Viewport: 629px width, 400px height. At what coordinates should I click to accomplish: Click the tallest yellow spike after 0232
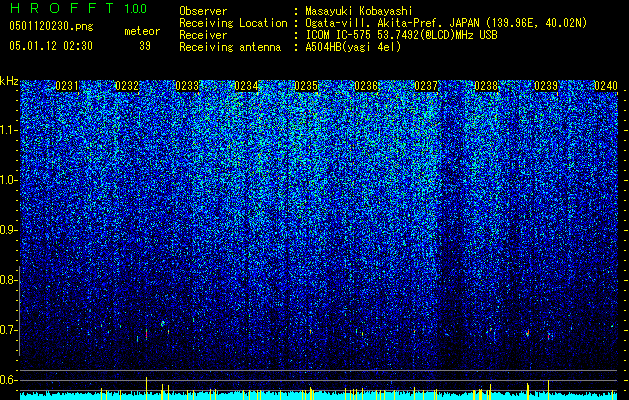(x=146, y=388)
